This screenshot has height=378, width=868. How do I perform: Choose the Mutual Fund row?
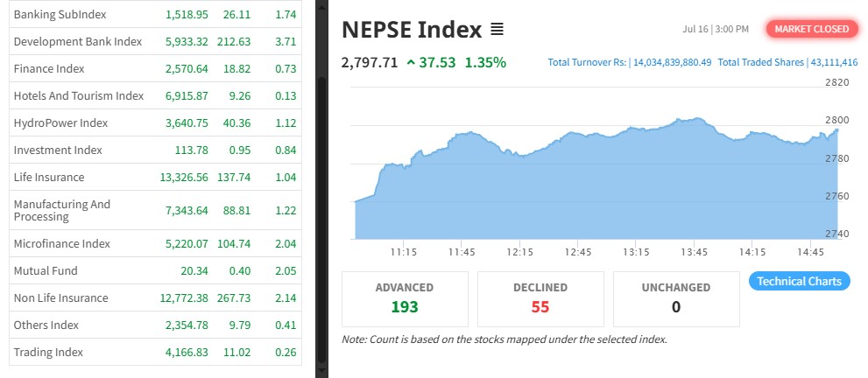pos(46,270)
